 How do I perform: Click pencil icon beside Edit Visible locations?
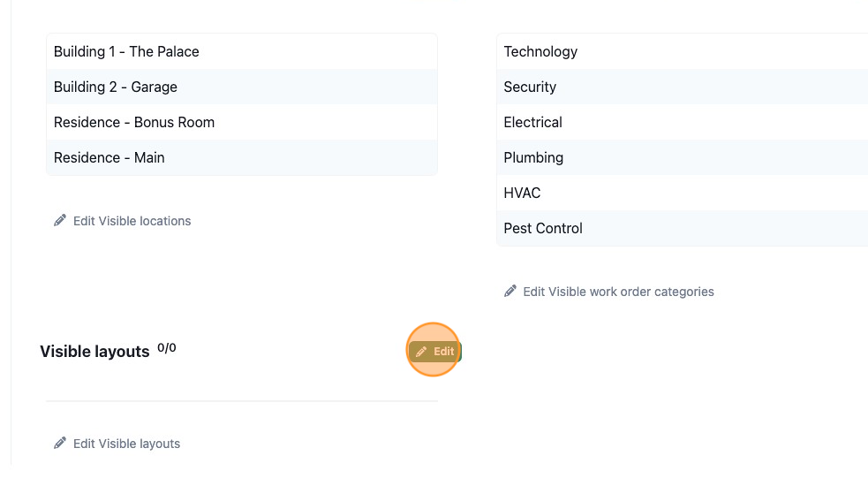[x=60, y=221]
